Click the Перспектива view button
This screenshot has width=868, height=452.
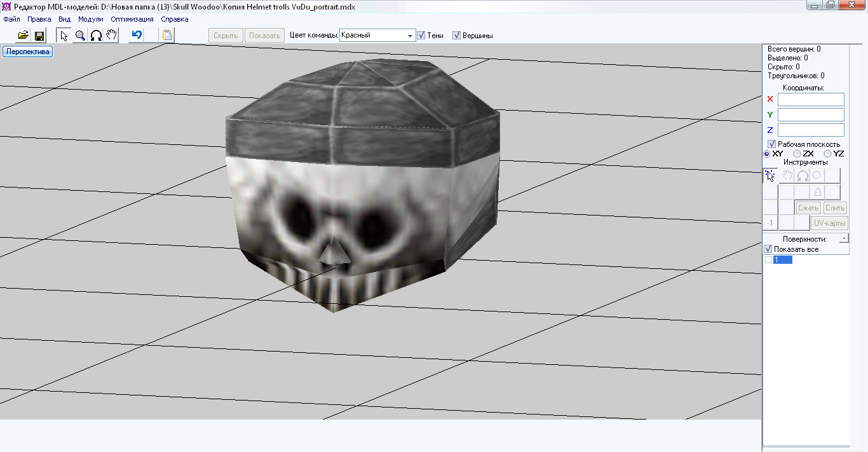click(x=27, y=51)
